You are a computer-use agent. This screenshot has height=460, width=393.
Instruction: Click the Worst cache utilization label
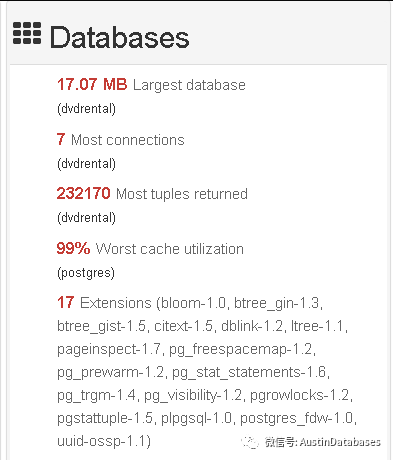coord(170,249)
